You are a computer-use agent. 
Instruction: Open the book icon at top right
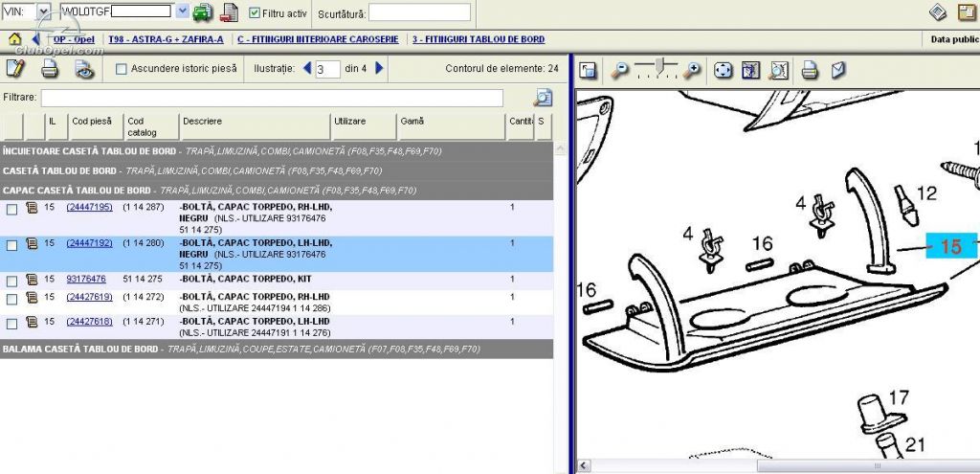pos(937,12)
